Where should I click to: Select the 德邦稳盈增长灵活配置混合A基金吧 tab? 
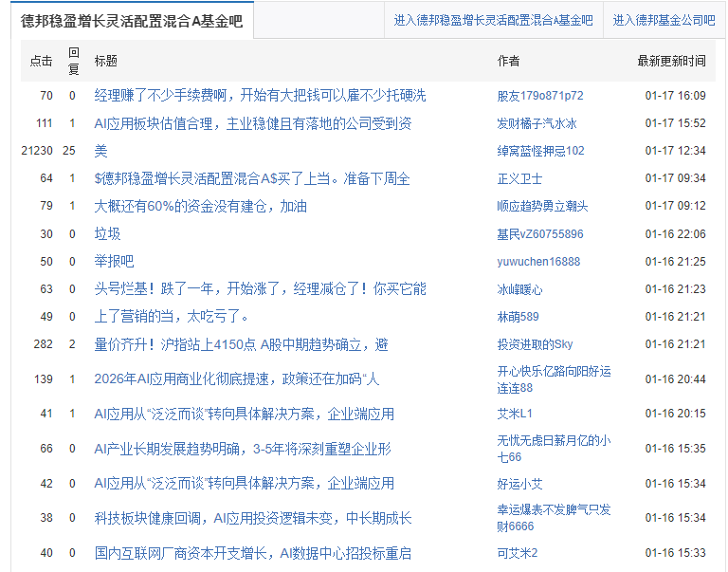[132, 21]
